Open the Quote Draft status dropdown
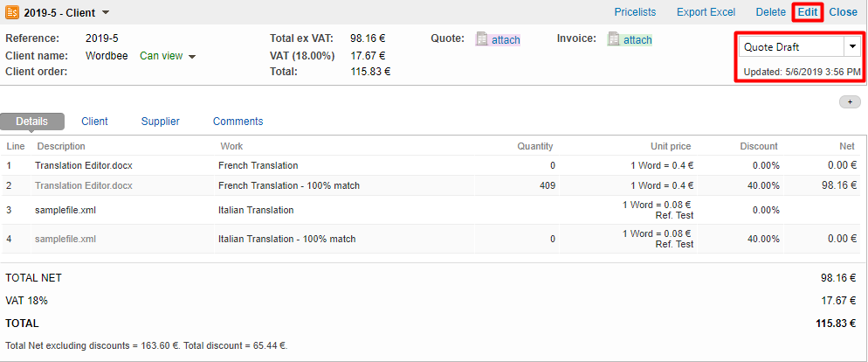Screen dimensions: 868x362 pyautogui.click(x=851, y=47)
